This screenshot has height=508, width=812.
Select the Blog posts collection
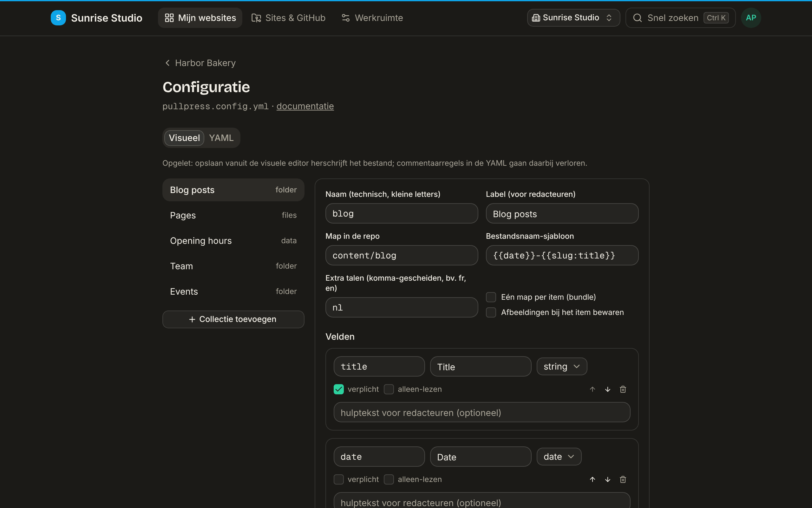[233, 190]
